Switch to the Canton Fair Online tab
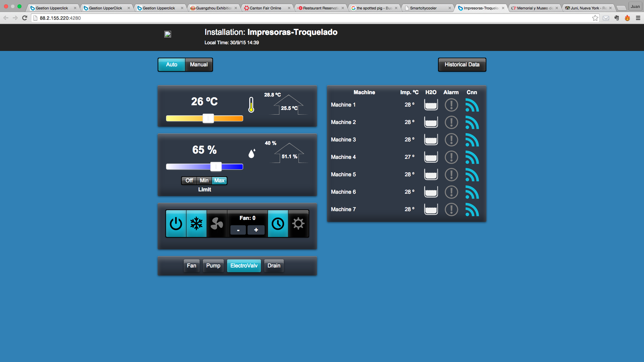 tap(265, 8)
